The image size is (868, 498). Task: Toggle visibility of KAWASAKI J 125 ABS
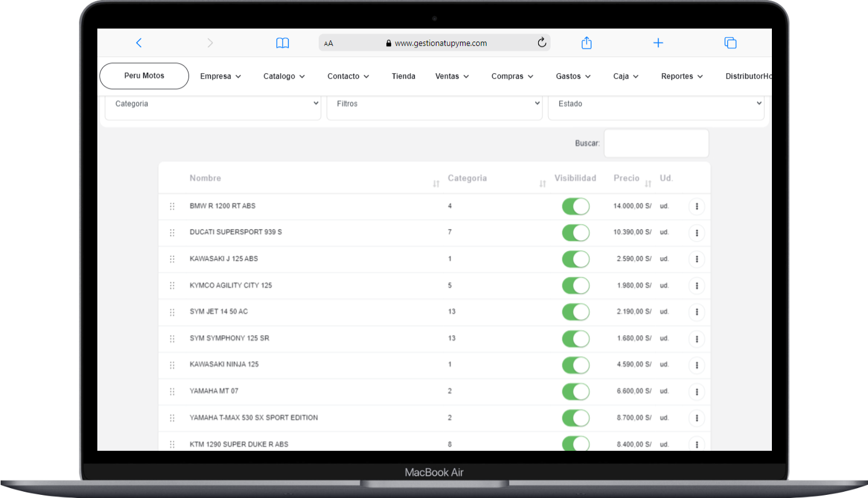[x=575, y=259]
